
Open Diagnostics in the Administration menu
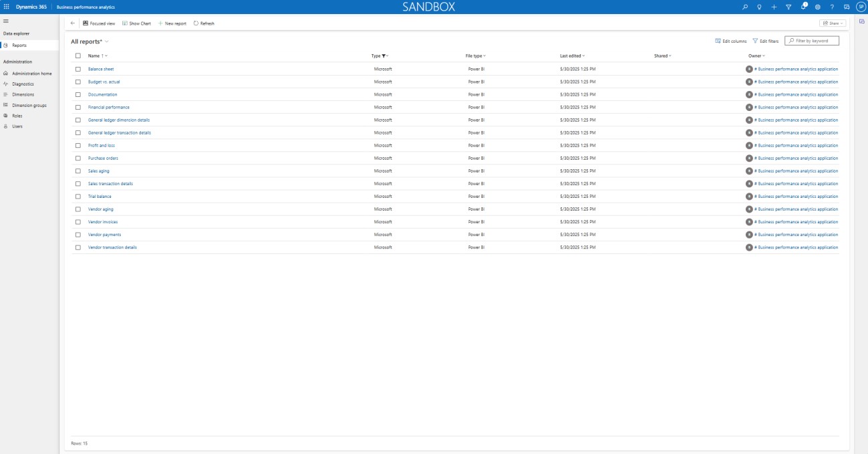[x=23, y=84]
